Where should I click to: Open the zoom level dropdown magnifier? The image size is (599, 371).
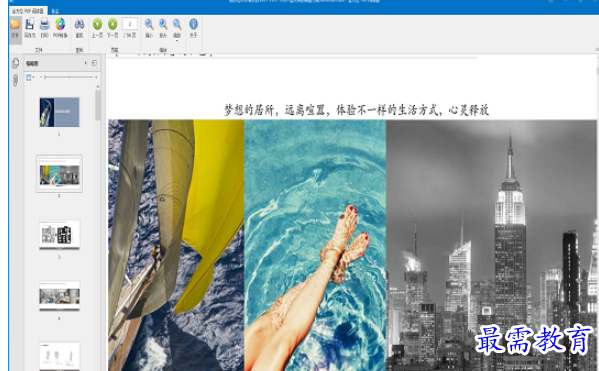[x=177, y=29]
